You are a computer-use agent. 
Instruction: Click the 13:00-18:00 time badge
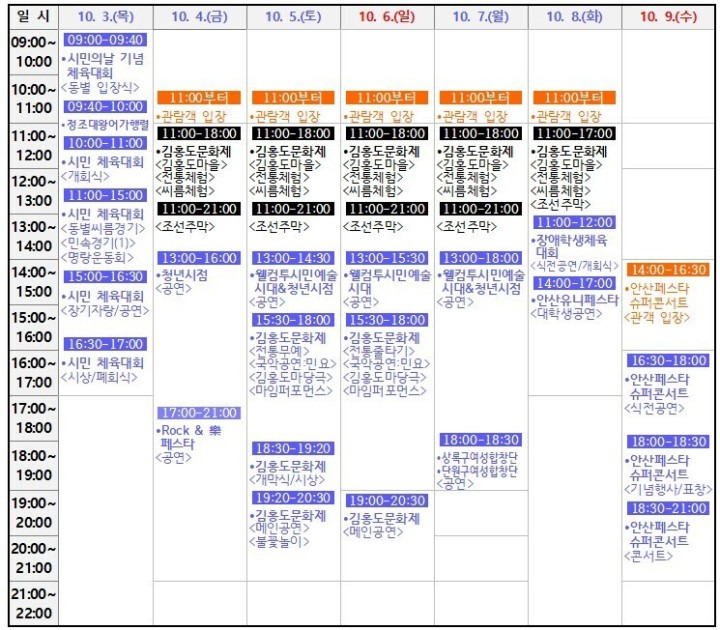[480, 258]
